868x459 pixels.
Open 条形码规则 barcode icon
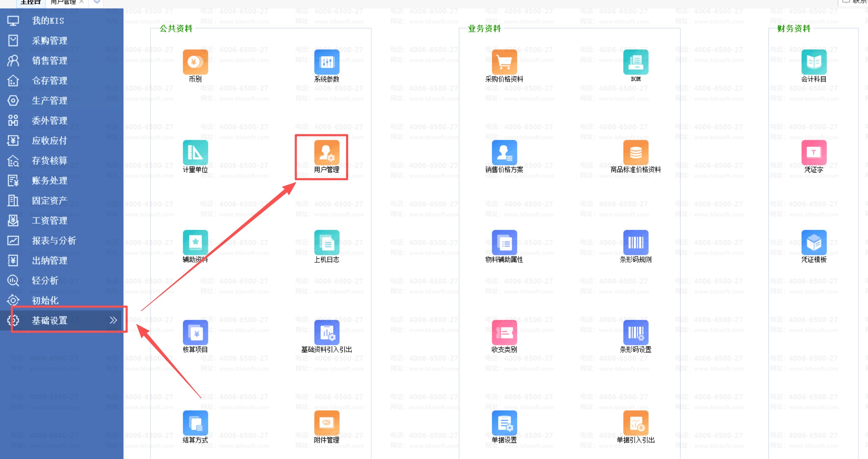635,243
